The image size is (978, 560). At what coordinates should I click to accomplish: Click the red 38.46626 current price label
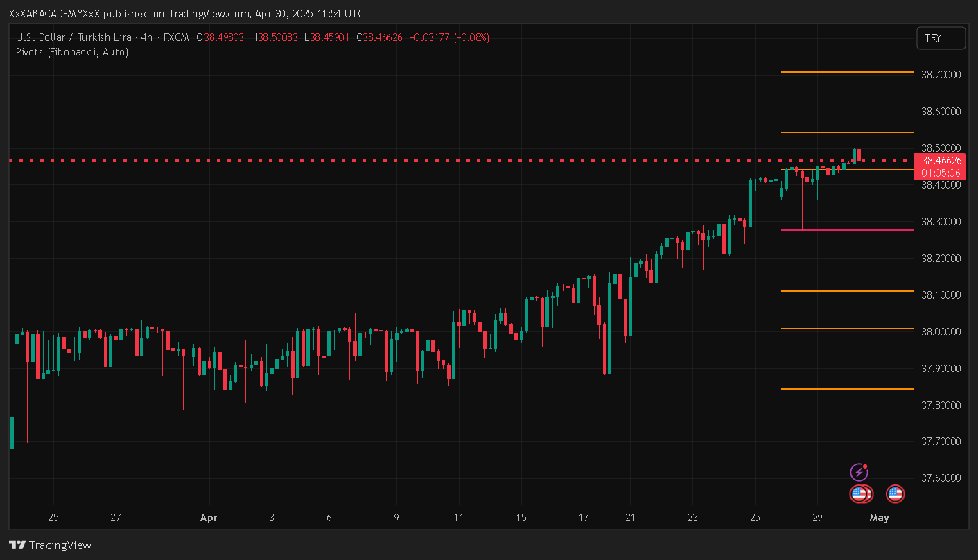tap(940, 161)
